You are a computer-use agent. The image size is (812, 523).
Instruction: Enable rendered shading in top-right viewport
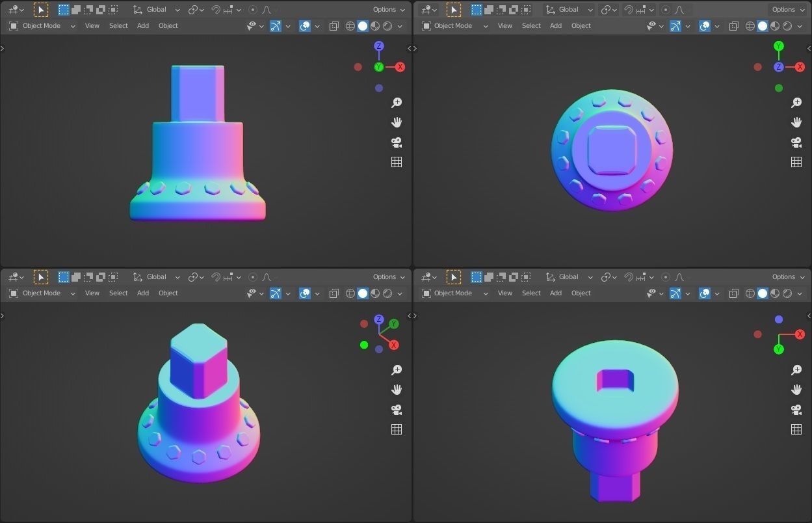(787, 26)
